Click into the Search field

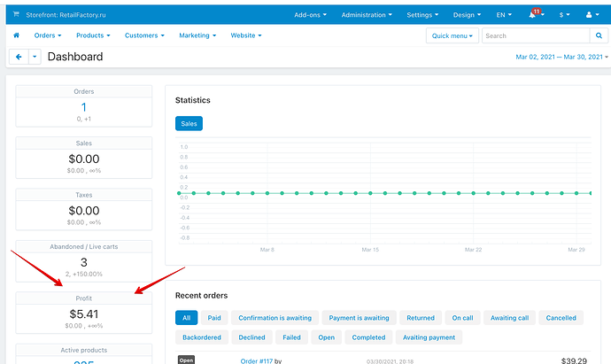(x=536, y=35)
